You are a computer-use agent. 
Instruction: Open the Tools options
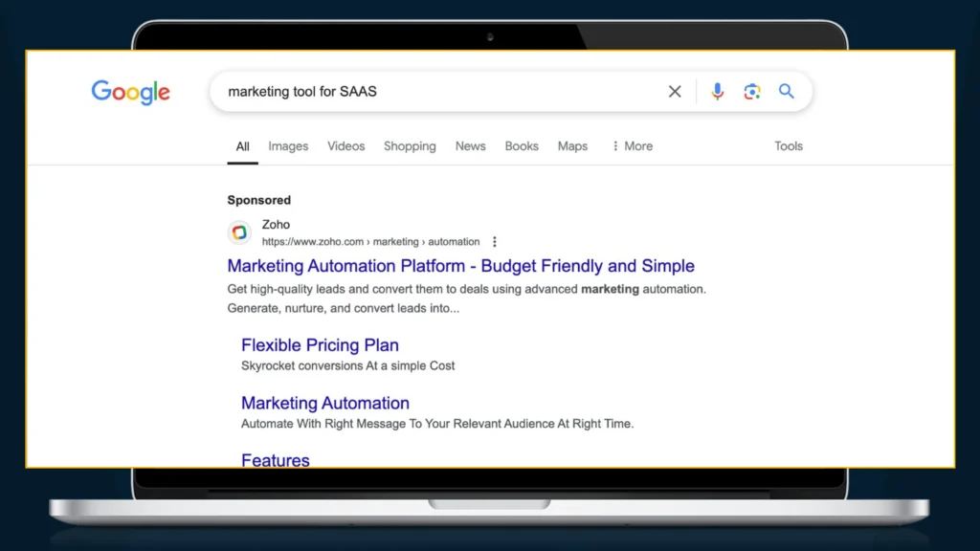pos(789,146)
